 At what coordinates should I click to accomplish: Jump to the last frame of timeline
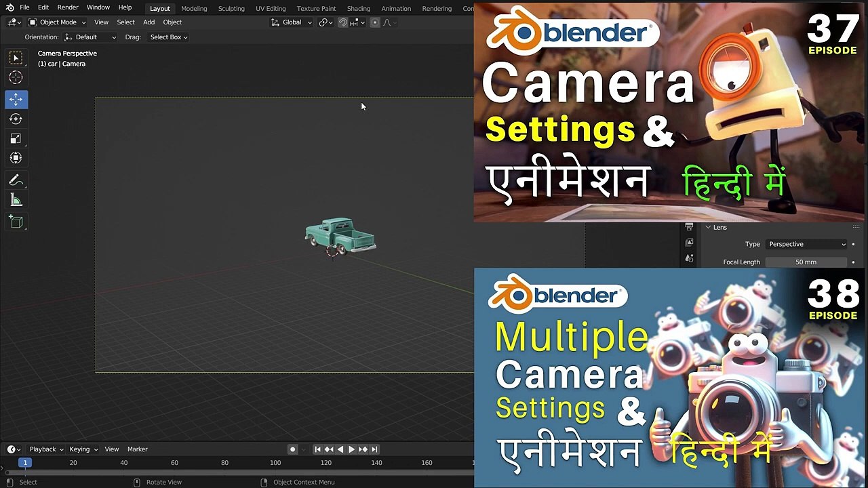pos(374,449)
